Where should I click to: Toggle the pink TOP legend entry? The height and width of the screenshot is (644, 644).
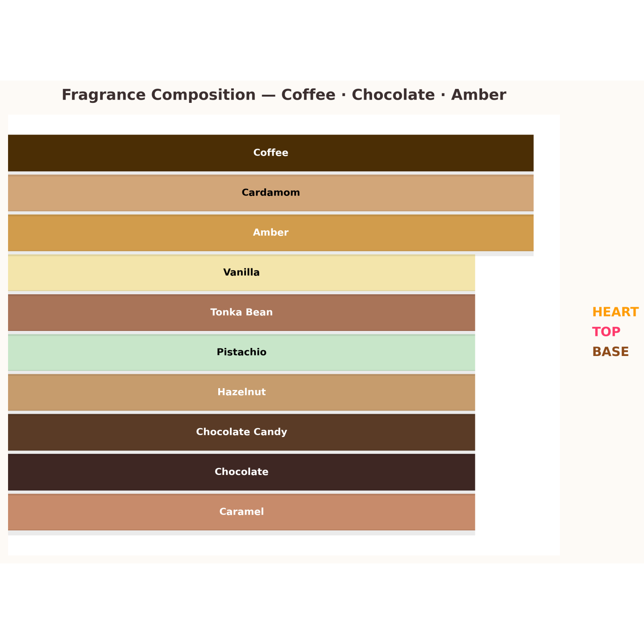click(606, 332)
